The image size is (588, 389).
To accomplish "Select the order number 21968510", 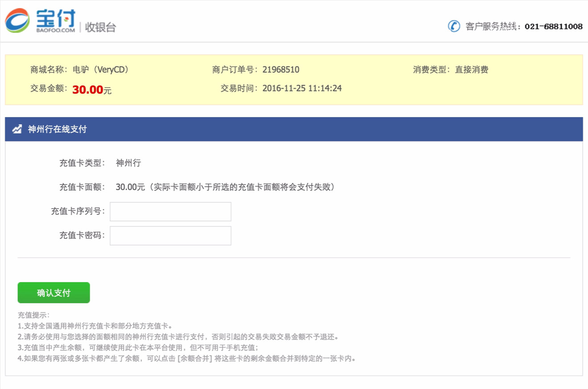I will coord(281,70).
